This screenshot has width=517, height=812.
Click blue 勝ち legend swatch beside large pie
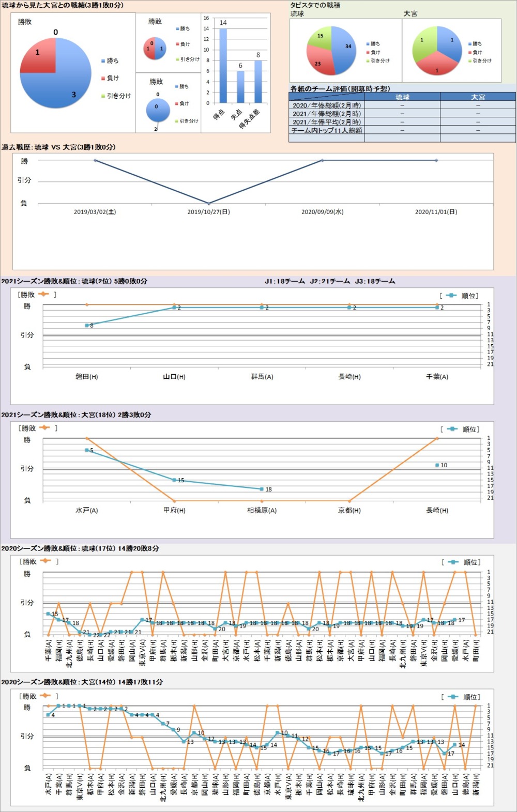tap(103, 61)
